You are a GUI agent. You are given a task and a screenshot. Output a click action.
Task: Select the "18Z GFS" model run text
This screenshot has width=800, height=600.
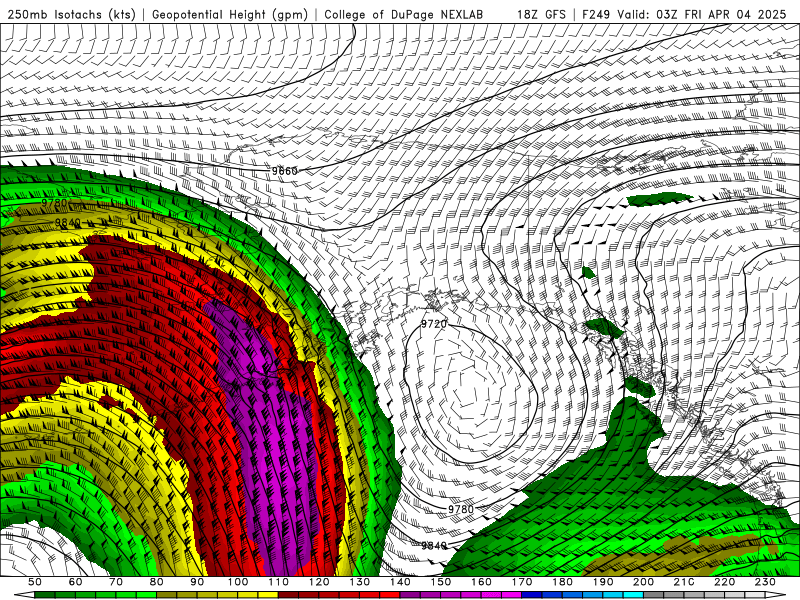[541, 14]
